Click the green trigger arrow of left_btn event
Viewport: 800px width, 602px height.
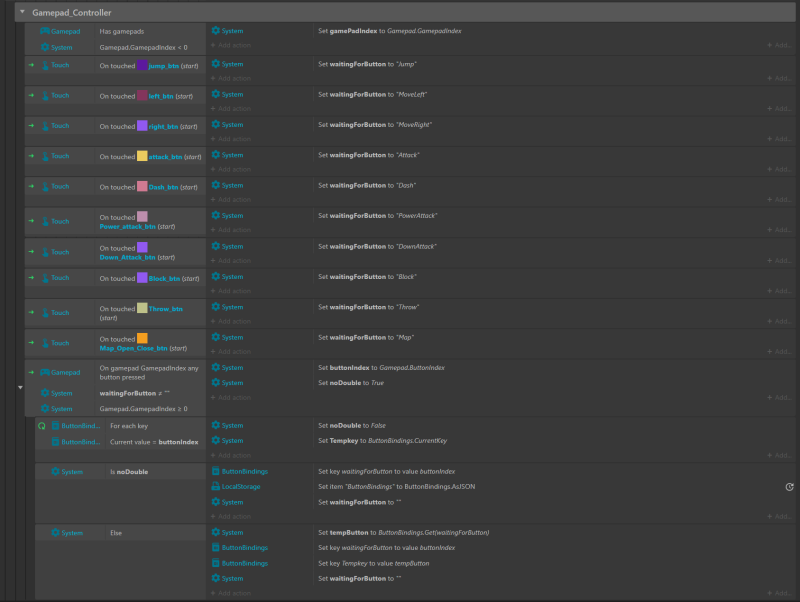[32, 95]
